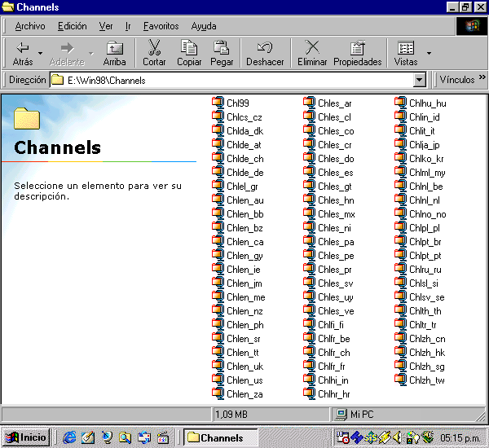The width and height of the screenshot is (489, 448).
Task: Open the Archivo menu
Action: [30, 26]
